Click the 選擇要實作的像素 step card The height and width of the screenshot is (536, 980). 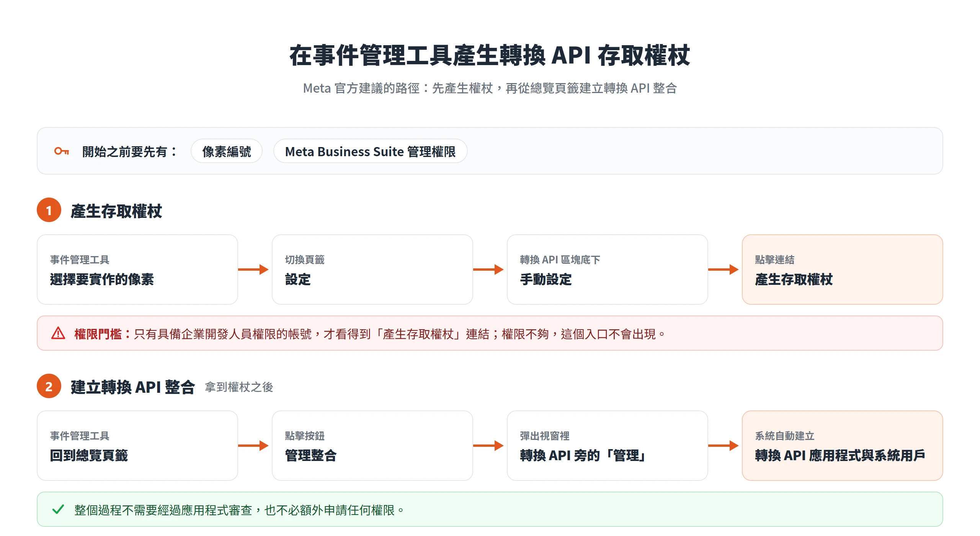[137, 270]
